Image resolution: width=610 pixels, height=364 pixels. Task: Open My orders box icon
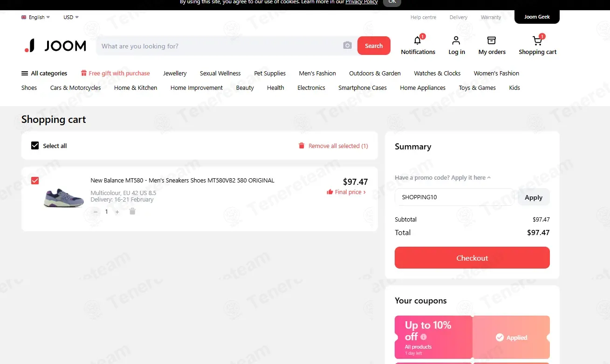[492, 40]
